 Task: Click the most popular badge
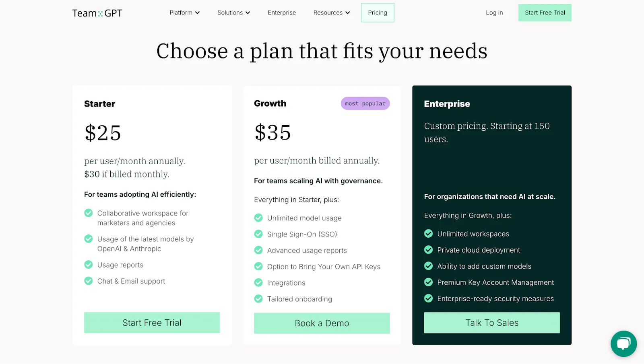[x=365, y=103]
